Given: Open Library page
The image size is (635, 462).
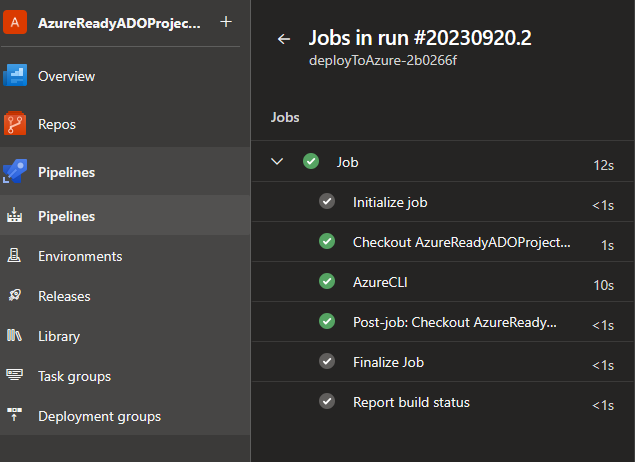Looking at the screenshot, I should click(59, 337).
